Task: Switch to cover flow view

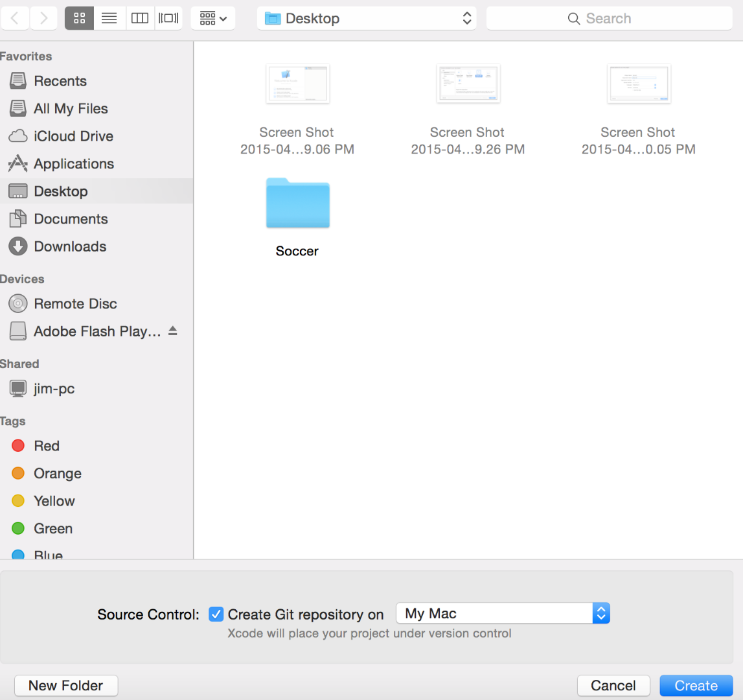Action: [x=168, y=17]
